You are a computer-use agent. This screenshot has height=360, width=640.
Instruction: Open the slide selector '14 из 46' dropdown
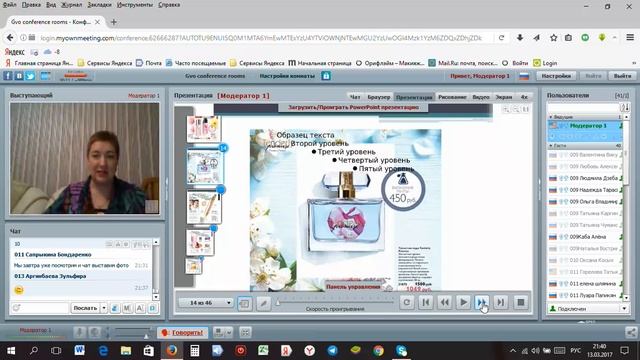(x=206, y=303)
